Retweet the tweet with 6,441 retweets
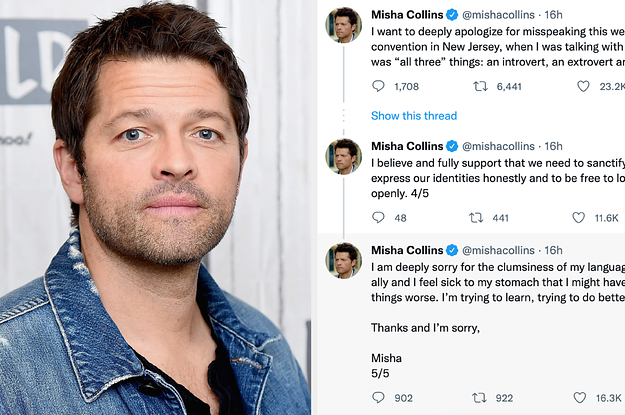This screenshot has height=415, width=625. point(480,87)
